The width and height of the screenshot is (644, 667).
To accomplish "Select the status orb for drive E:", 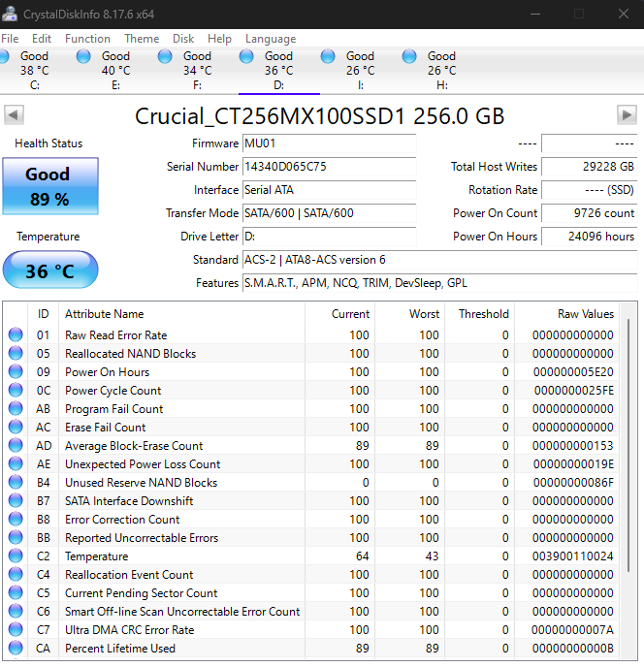I will 83,56.
